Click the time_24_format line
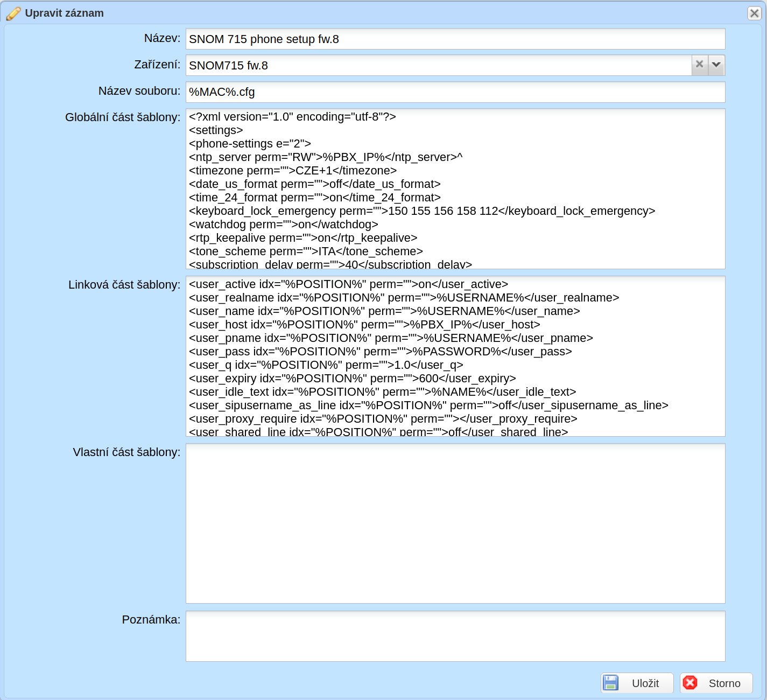 (x=315, y=198)
